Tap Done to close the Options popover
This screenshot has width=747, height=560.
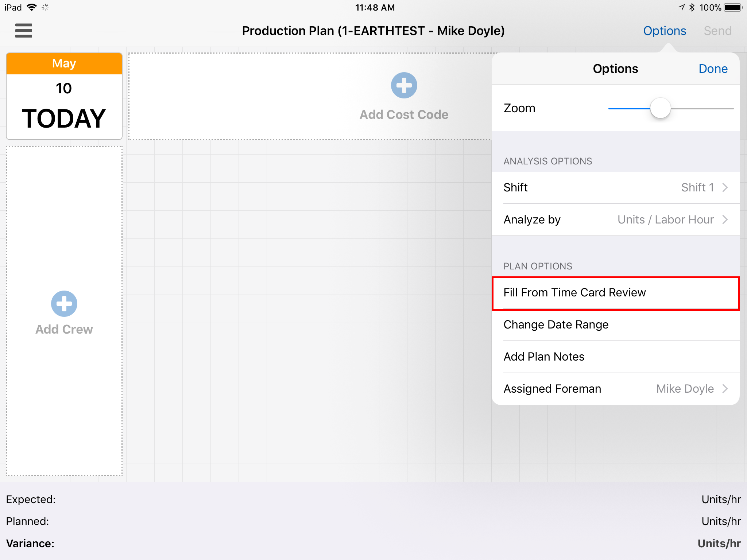coord(713,68)
